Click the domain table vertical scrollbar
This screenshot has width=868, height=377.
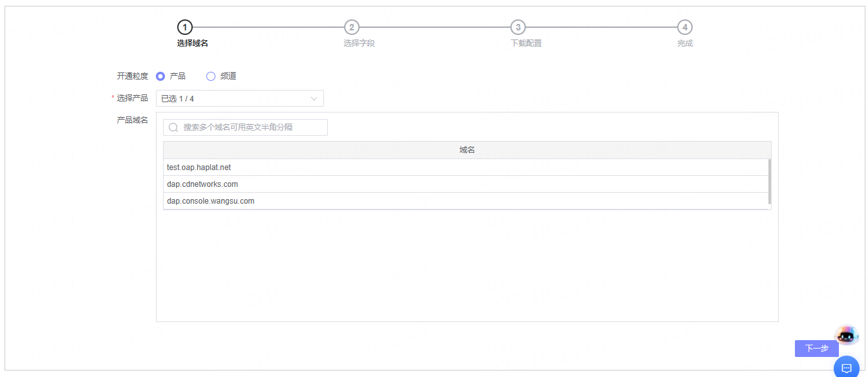(x=769, y=182)
